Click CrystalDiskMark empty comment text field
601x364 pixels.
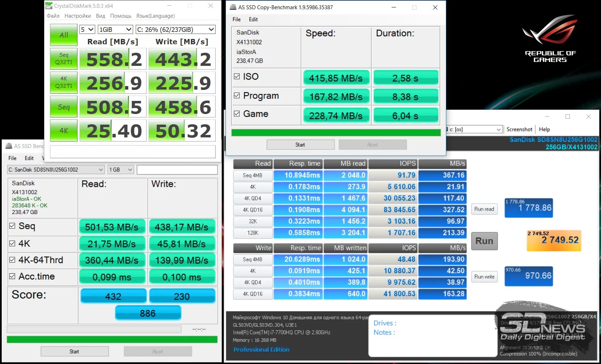tap(133, 152)
